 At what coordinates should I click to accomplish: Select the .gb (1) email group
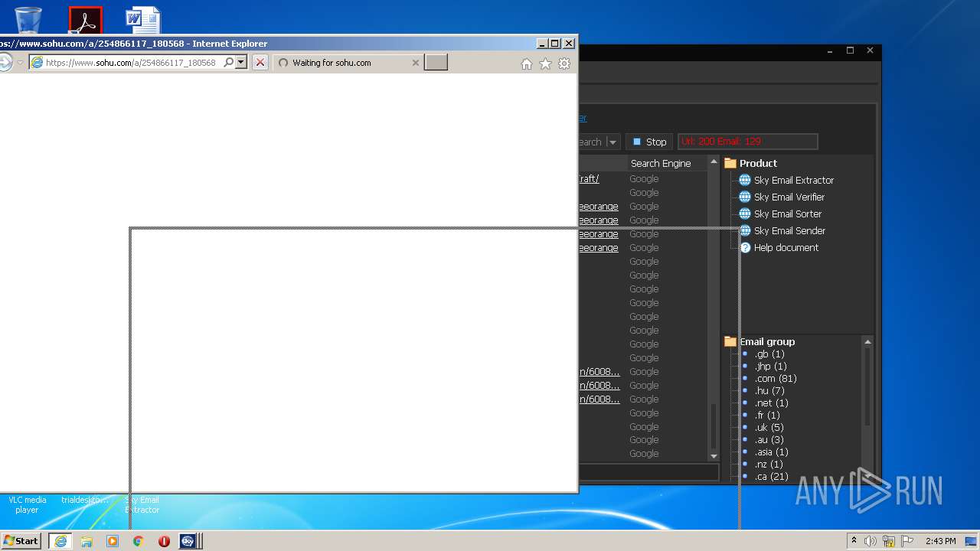769,354
